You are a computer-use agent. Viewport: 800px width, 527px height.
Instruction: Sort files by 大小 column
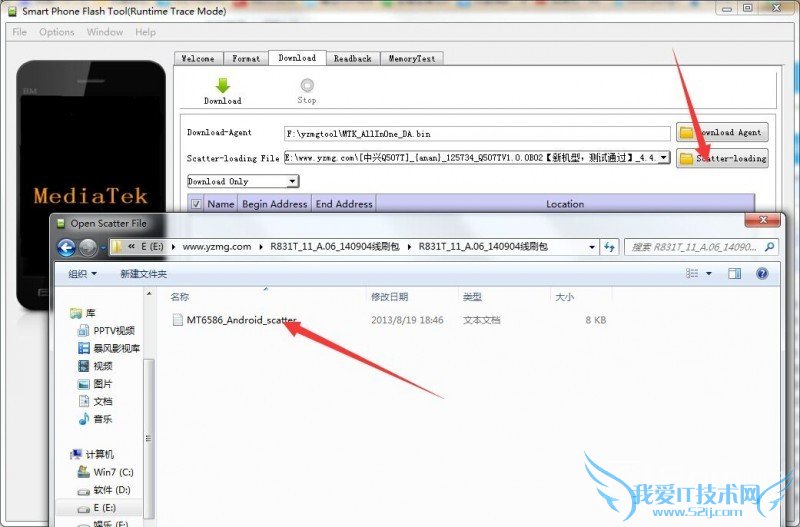tap(564, 297)
